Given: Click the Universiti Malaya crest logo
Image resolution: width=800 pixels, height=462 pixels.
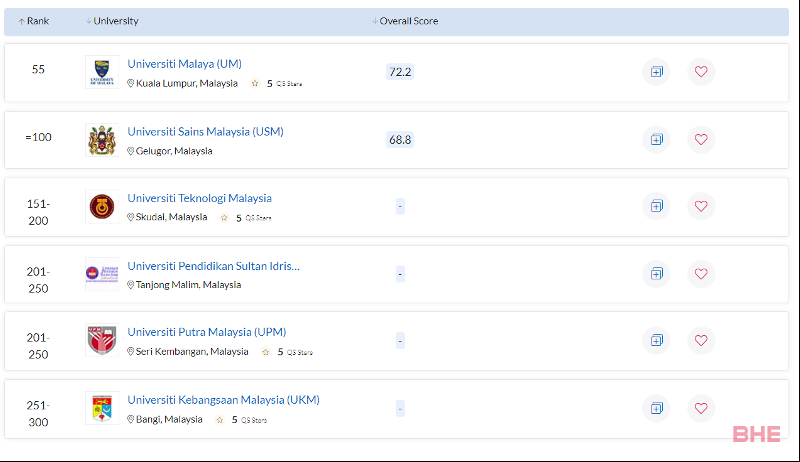Looking at the screenshot, I should pyautogui.click(x=102, y=72).
